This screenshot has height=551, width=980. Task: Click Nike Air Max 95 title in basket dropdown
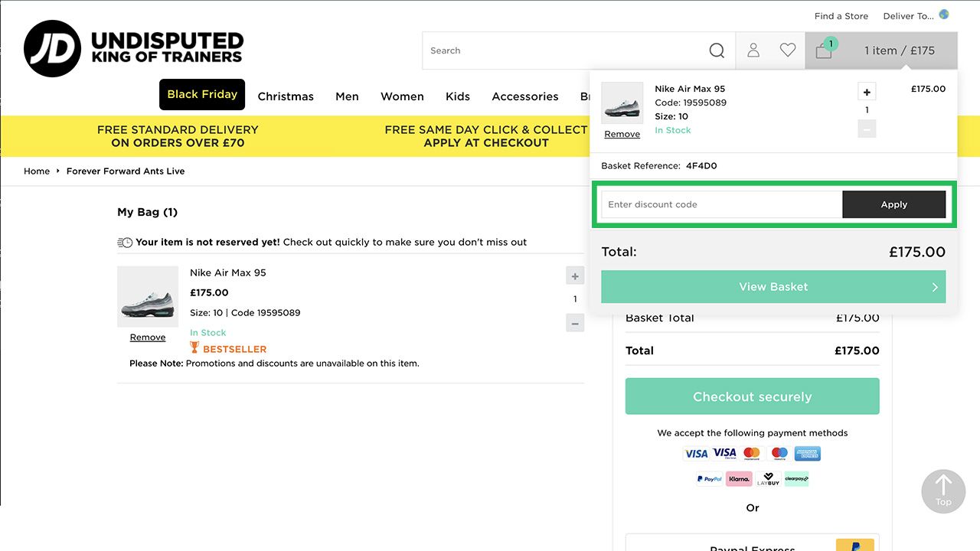(x=690, y=89)
